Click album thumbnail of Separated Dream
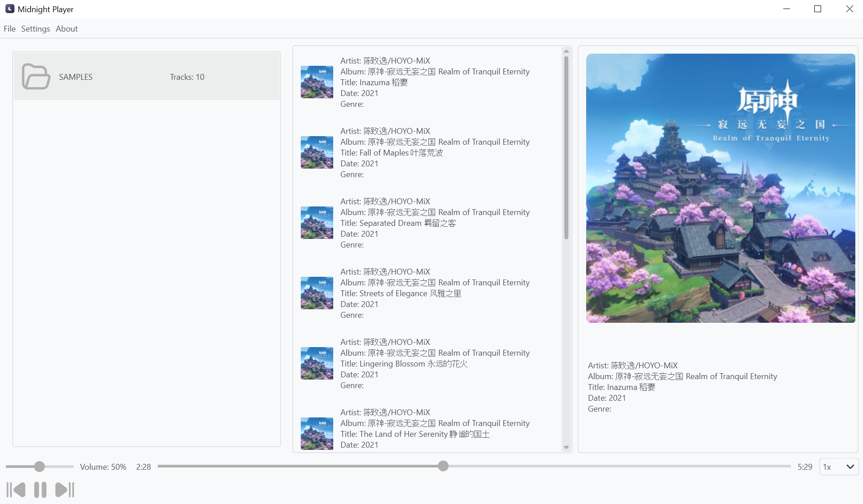 coord(317,223)
